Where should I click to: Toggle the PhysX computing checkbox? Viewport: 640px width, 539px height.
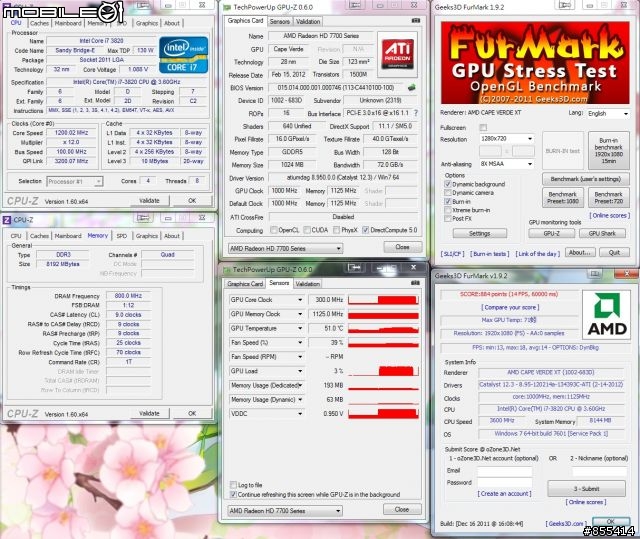pos(336,230)
